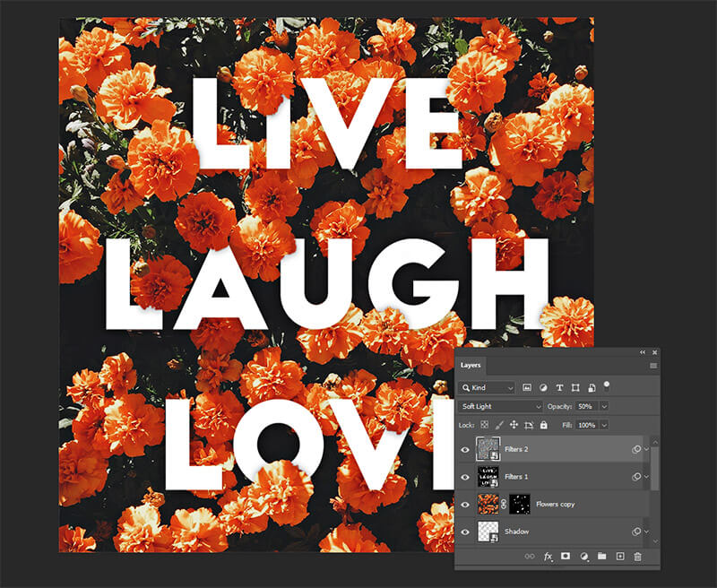
Task: Add a layer mask
Action: (x=566, y=557)
